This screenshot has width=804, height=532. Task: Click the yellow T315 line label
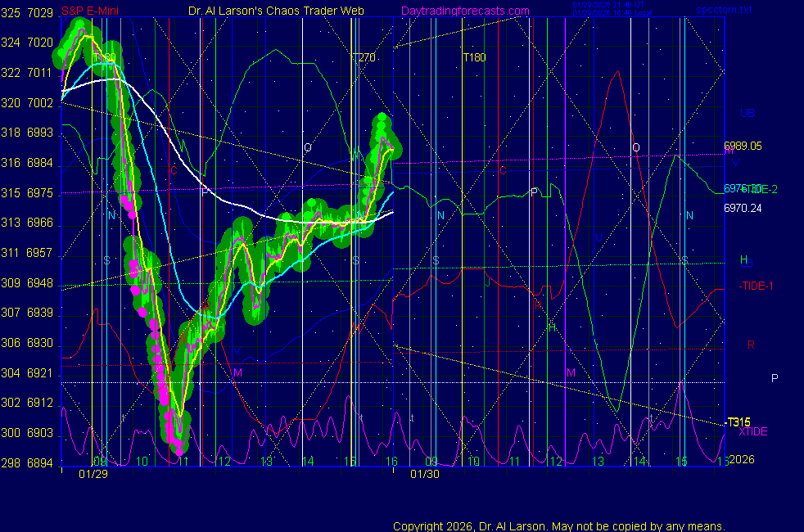(739, 422)
